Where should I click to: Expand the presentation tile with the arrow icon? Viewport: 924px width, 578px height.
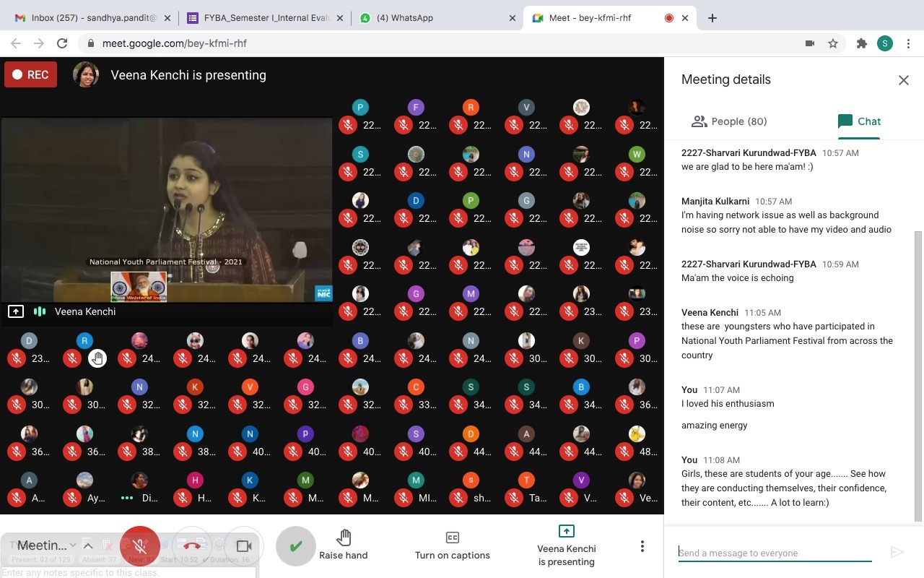pyautogui.click(x=16, y=311)
